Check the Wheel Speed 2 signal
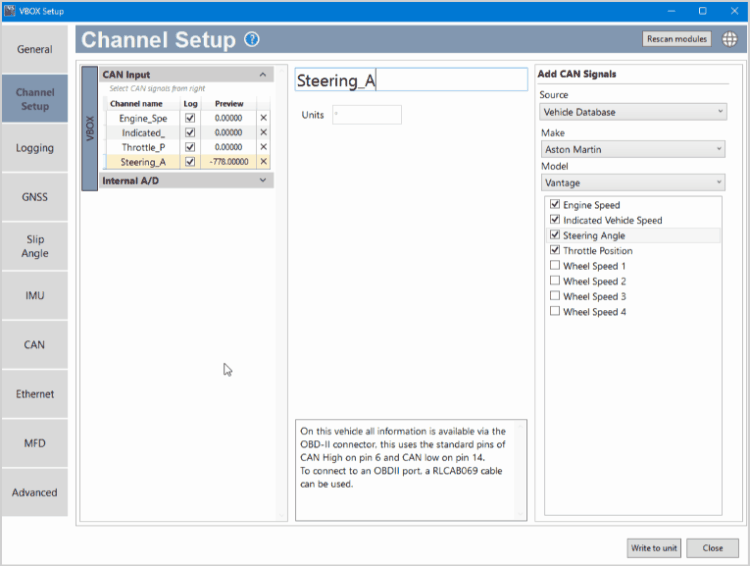The width and height of the screenshot is (750, 566). (555, 280)
